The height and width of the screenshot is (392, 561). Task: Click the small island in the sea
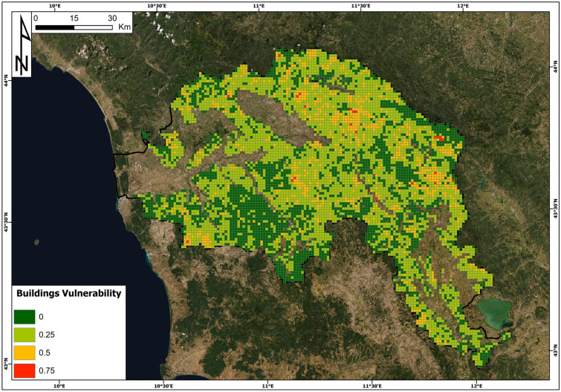pyautogui.click(x=36, y=241)
